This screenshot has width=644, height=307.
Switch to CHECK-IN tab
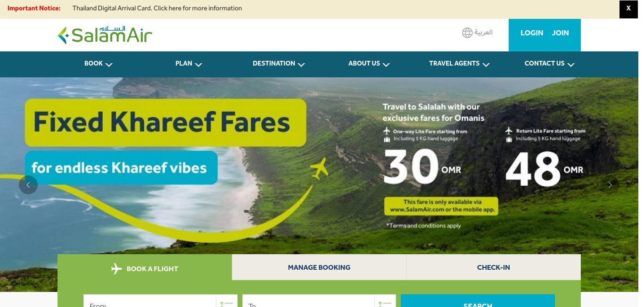[494, 267]
